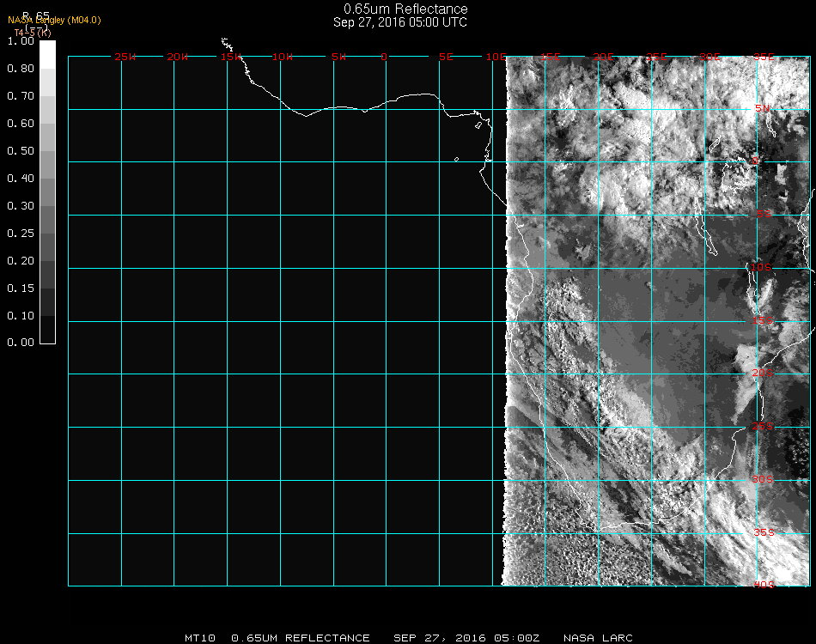Click the 'Sep 27, 2016 05:00 UTC' date line
This screenshot has width=816, height=644.
pyautogui.click(x=400, y=22)
